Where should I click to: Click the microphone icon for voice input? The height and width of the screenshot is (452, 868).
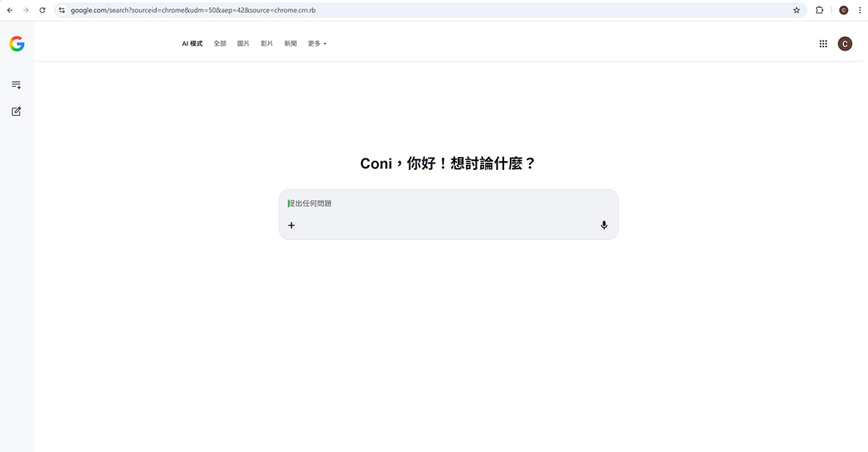click(x=604, y=225)
